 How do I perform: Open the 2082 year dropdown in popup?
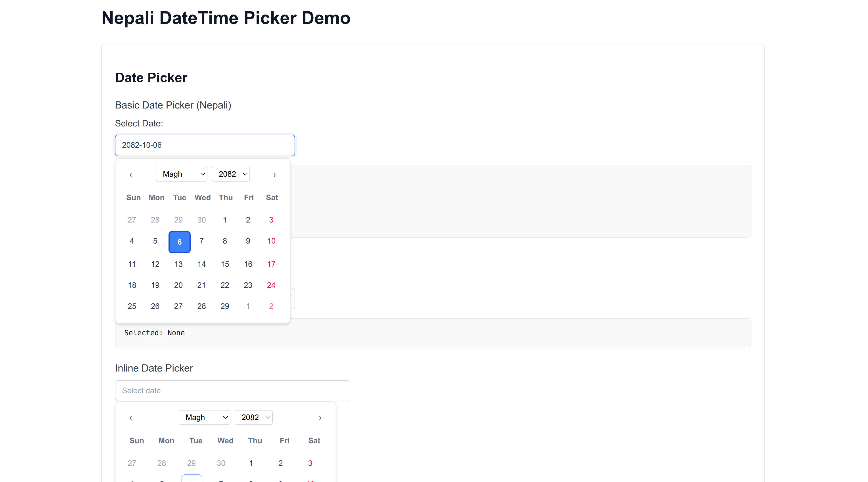click(x=230, y=174)
